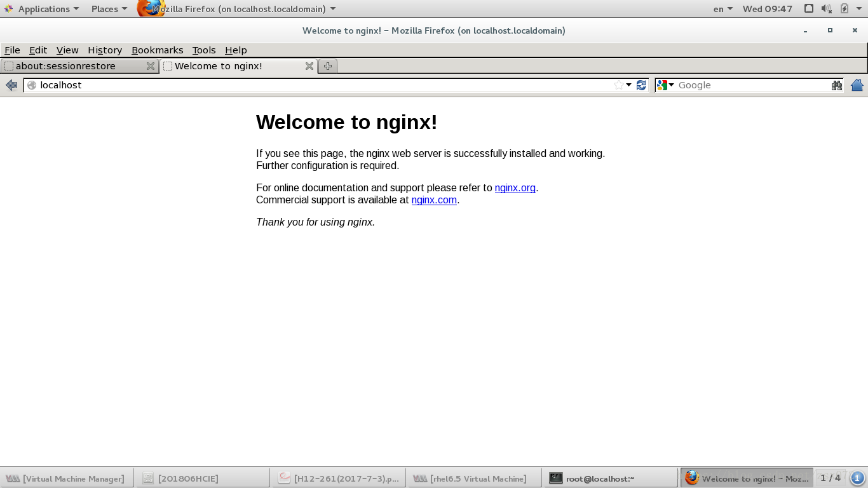This screenshot has width=868, height=488.
Task: Click the Further configuration is required. text
Action: click(x=328, y=166)
